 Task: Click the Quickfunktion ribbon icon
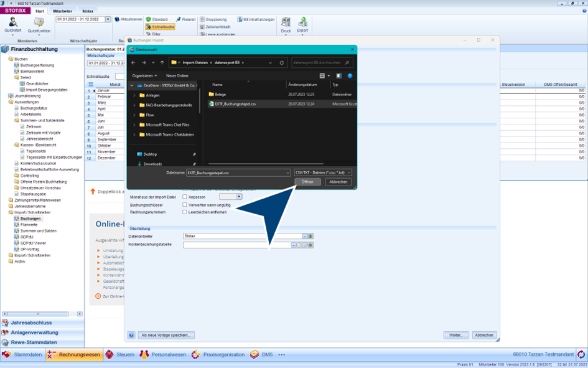(x=39, y=24)
